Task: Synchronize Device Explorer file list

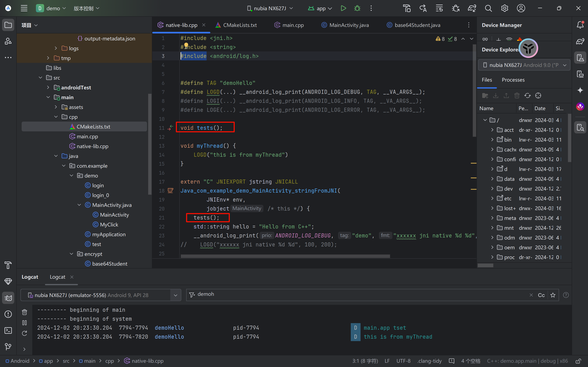Action: point(527,96)
